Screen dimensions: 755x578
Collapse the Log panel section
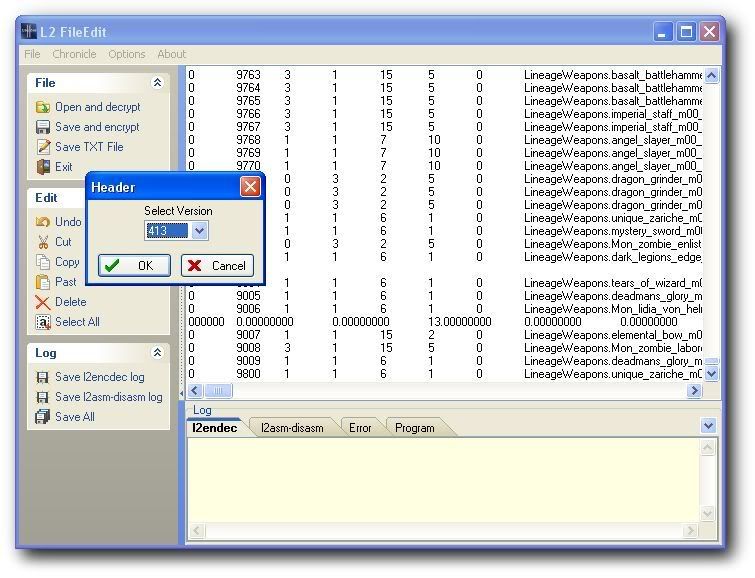pos(157,353)
